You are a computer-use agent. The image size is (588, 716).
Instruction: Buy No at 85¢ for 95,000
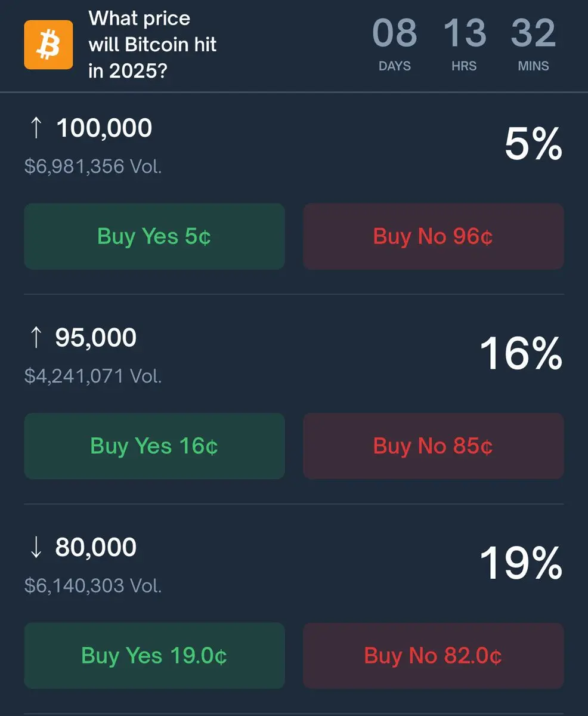coord(434,446)
